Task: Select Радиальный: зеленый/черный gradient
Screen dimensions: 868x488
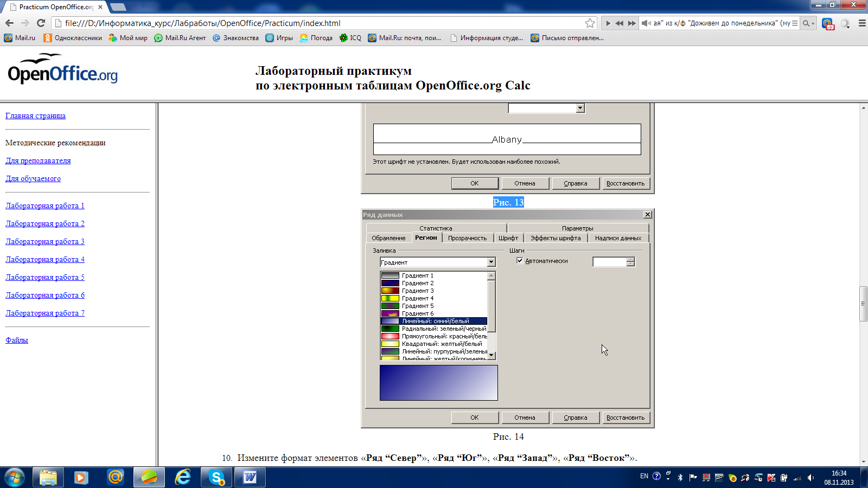Action: [434, 329]
